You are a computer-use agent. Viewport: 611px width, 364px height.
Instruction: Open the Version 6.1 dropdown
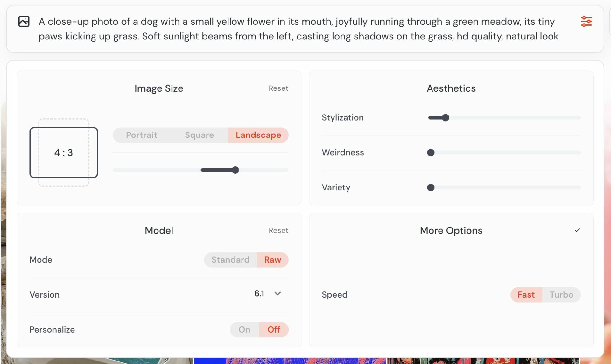(x=268, y=293)
